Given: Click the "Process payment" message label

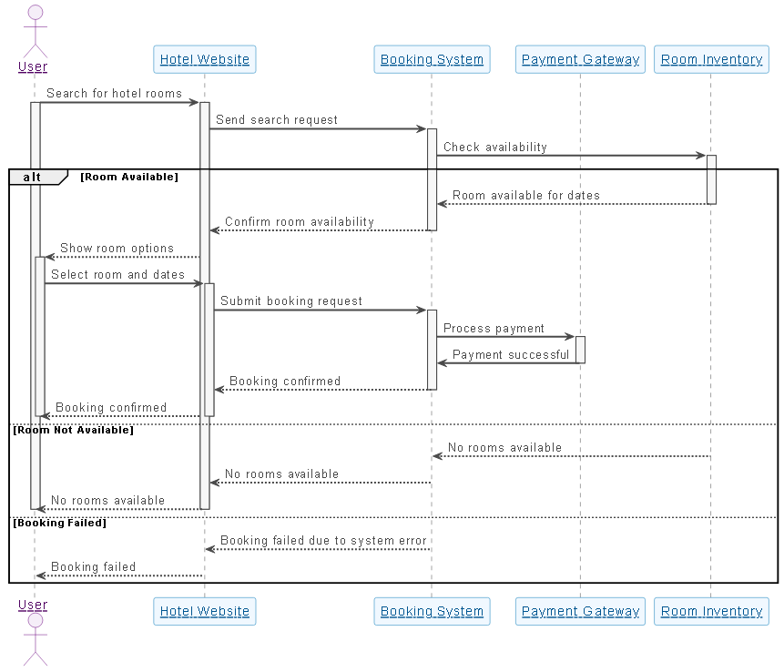Looking at the screenshot, I should [x=494, y=329].
